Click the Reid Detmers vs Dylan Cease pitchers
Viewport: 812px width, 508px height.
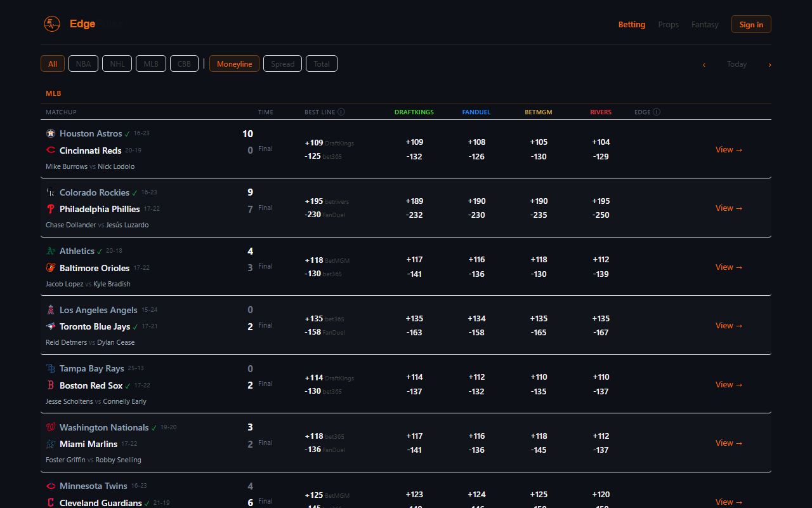pos(90,342)
